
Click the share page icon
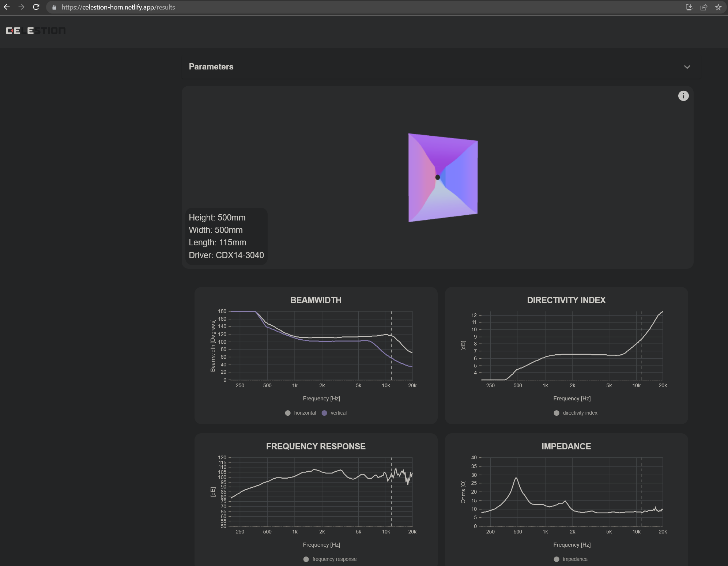tap(704, 7)
